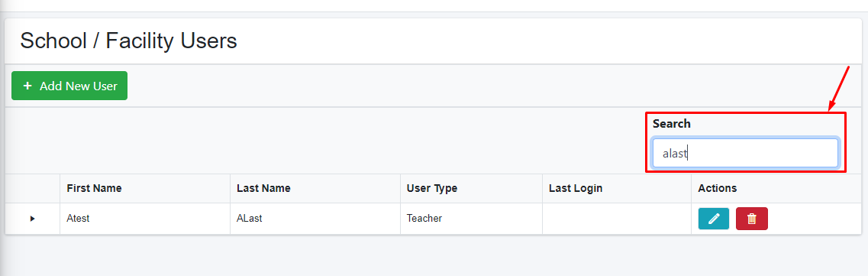Image resolution: width=868 pixels, height=276 pixels.
Task: Delete the Atest user with trash icon
Action: pyautogui.click(x=752, y=219)
